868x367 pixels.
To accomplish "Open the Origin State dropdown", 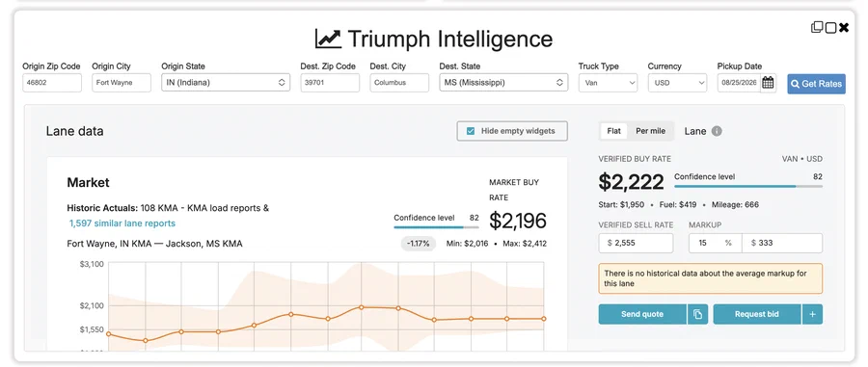I will 226,82.
